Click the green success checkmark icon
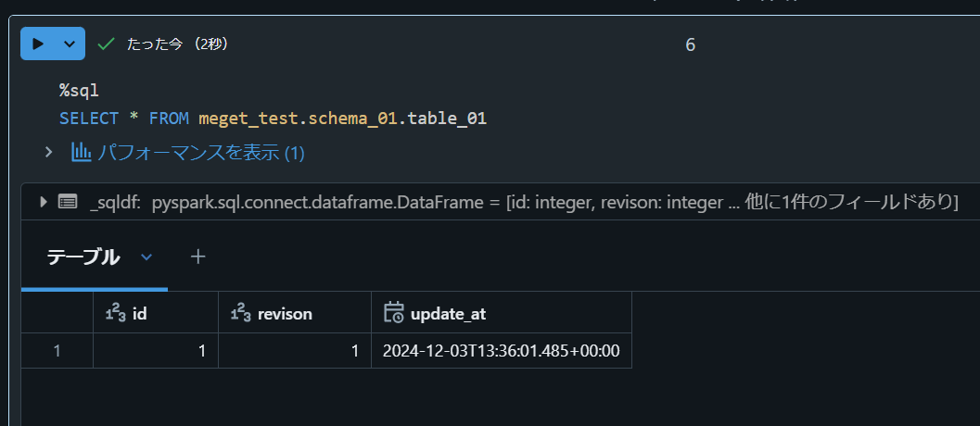This screenshot has width=980, height=426. pyautogui.click(x=106, y=44)
